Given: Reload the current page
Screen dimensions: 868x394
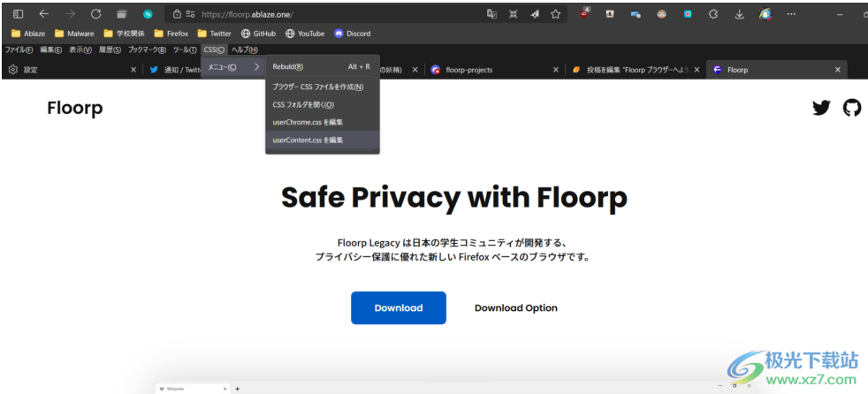Looking at the screenshot, I should click(95, 14).
